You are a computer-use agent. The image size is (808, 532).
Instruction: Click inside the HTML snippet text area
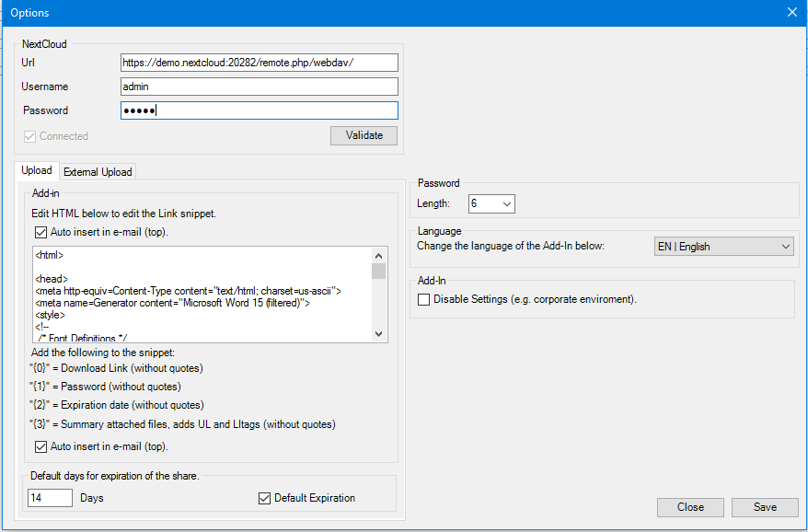[x=202, y=295]
